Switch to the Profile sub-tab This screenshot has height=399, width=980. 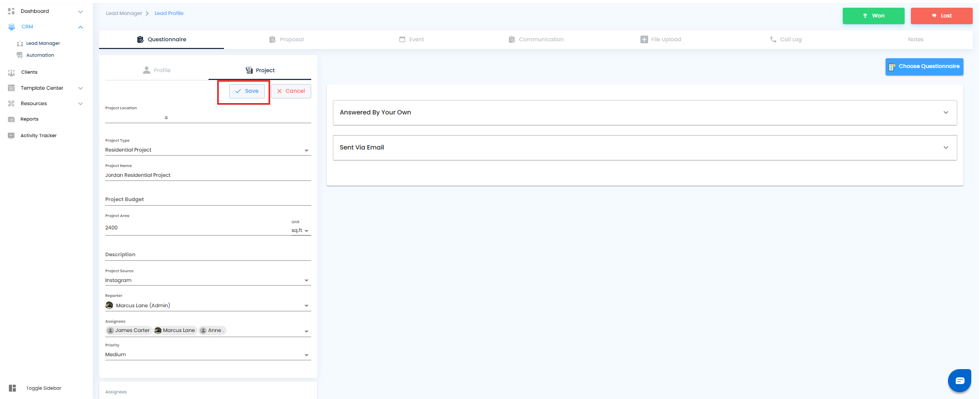[157, 70]
